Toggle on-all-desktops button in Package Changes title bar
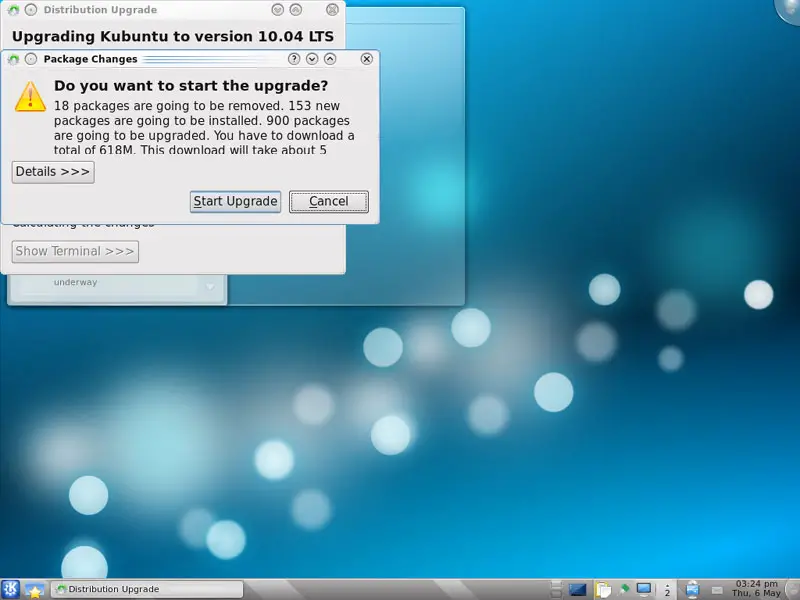Screen dimensions: 800x600 coord(31,59)
